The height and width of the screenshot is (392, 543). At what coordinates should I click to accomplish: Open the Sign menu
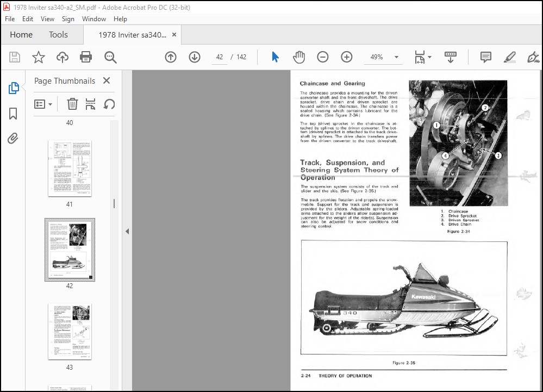(x=68, y=19)
